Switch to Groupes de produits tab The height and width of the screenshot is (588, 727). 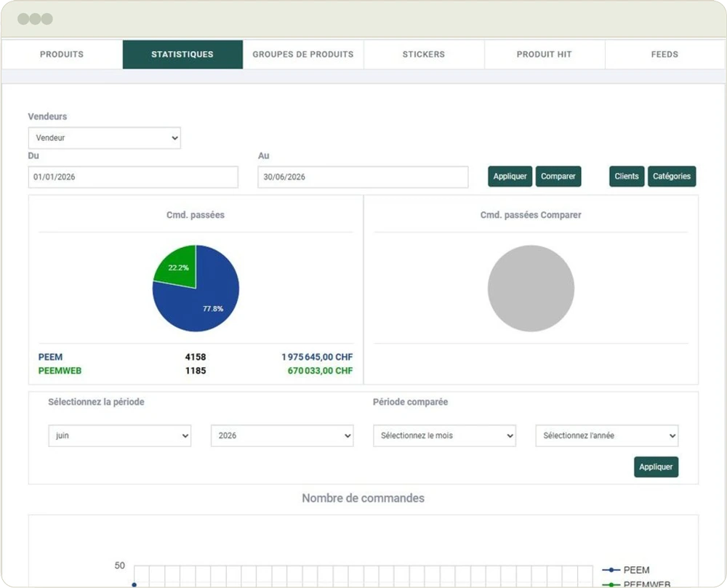302,55
